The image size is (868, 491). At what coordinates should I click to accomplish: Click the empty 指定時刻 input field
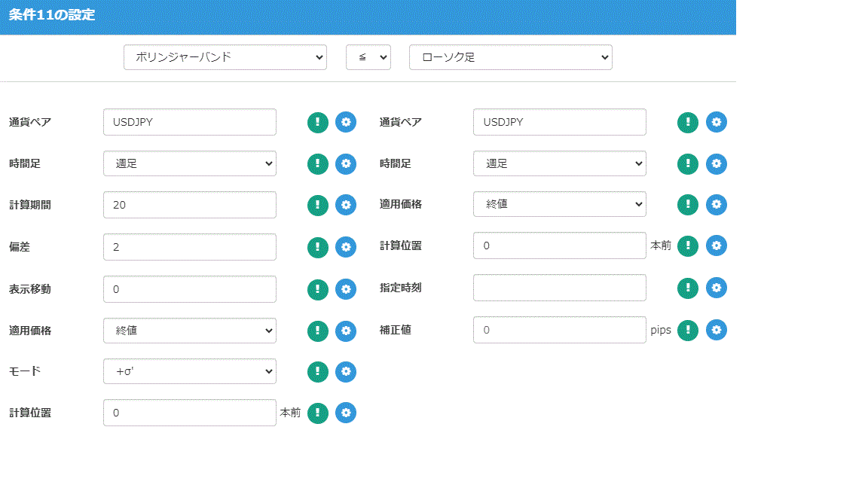[559, 288]
